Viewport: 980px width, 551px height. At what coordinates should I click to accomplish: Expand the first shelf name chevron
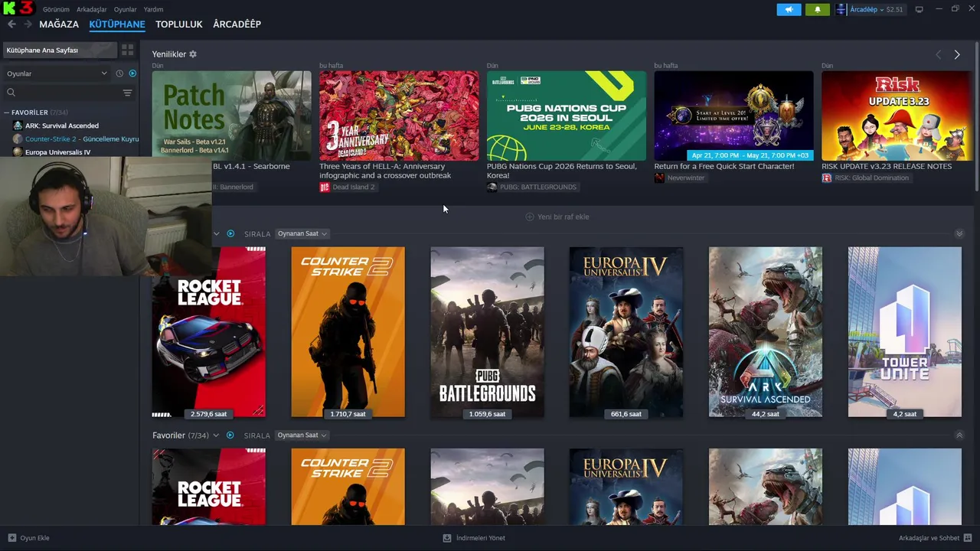[x=217, y=233]
